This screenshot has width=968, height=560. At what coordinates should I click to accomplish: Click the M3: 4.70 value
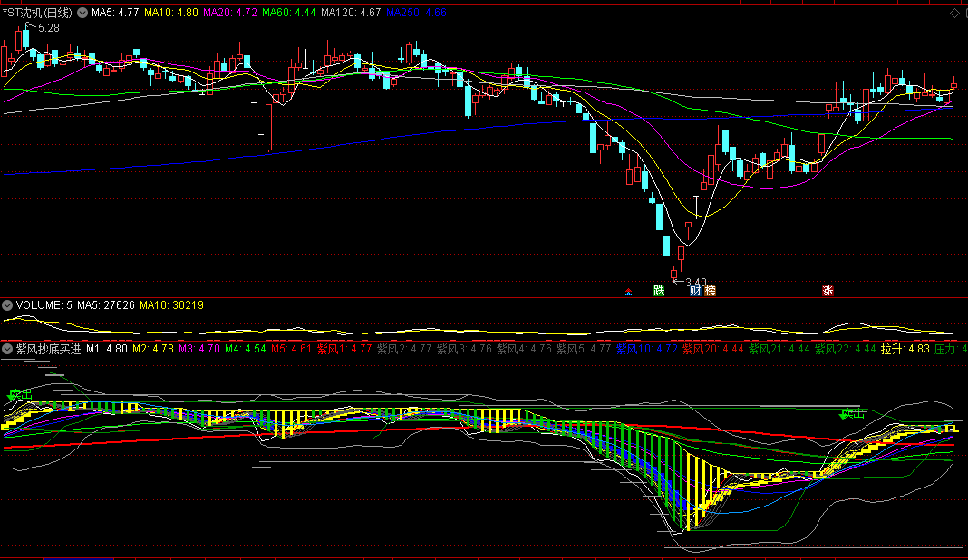(x=199, y=349)
